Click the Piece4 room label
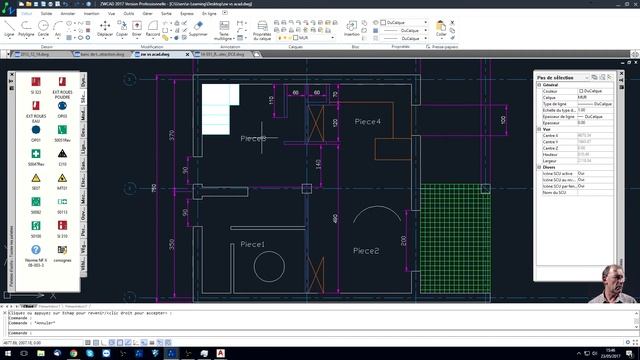 click(368, 122)
